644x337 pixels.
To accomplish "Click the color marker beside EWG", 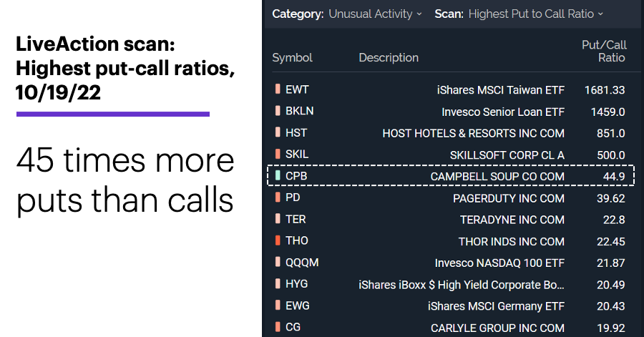I will point(278,306).
